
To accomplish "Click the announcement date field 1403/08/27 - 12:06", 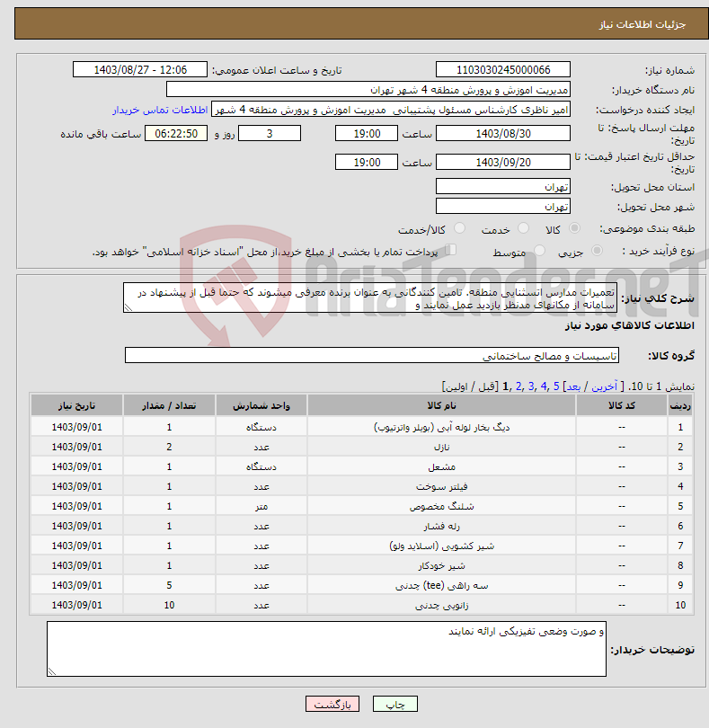I will tap(140, 69).
